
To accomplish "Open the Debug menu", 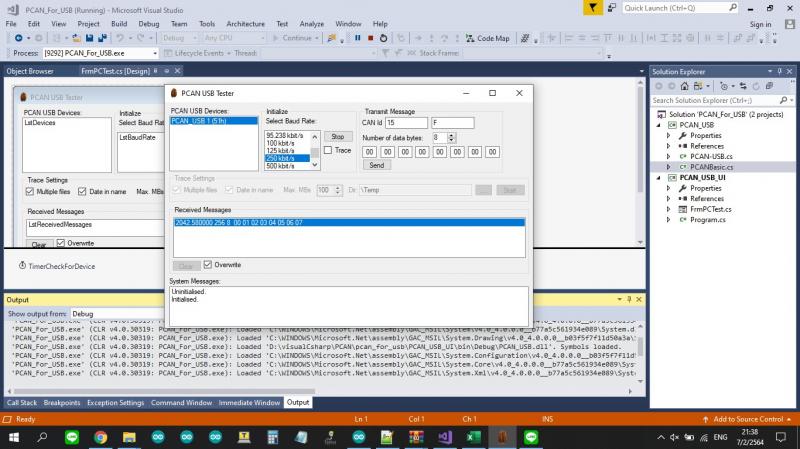I will pyautogui.click(x=148, y=24).
